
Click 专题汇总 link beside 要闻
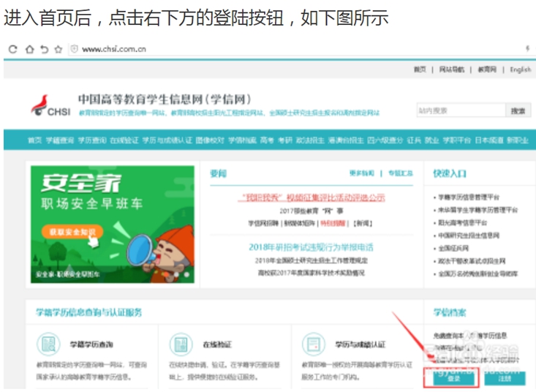(x=401, y=173)
